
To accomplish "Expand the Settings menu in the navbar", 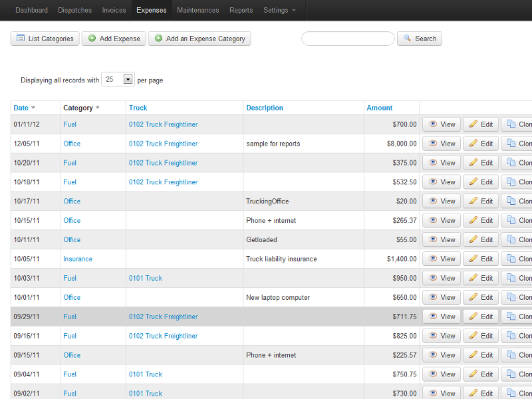I will point(280,10).
